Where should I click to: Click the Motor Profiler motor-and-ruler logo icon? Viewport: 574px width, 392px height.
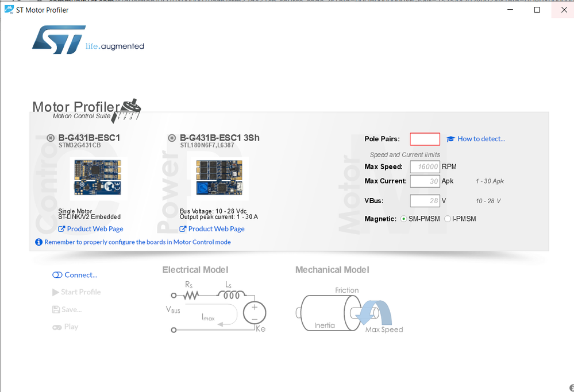(126, 110)
